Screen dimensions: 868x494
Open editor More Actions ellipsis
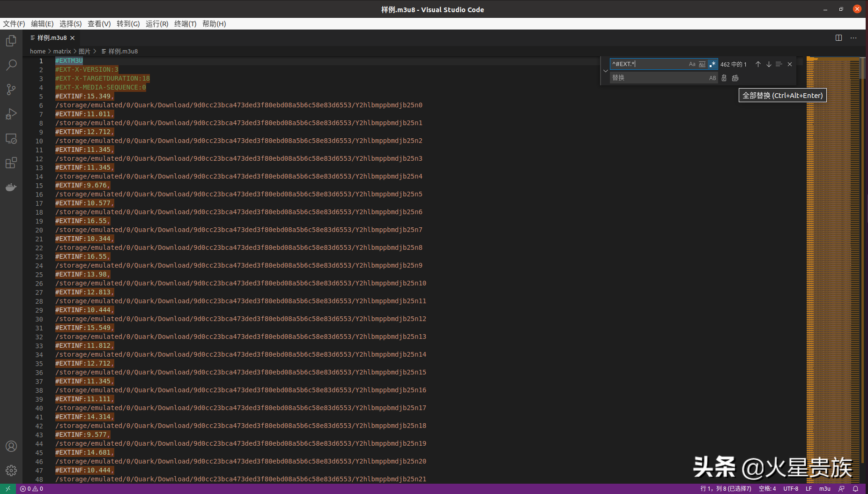pyautogui.click(x=853, y=38)
